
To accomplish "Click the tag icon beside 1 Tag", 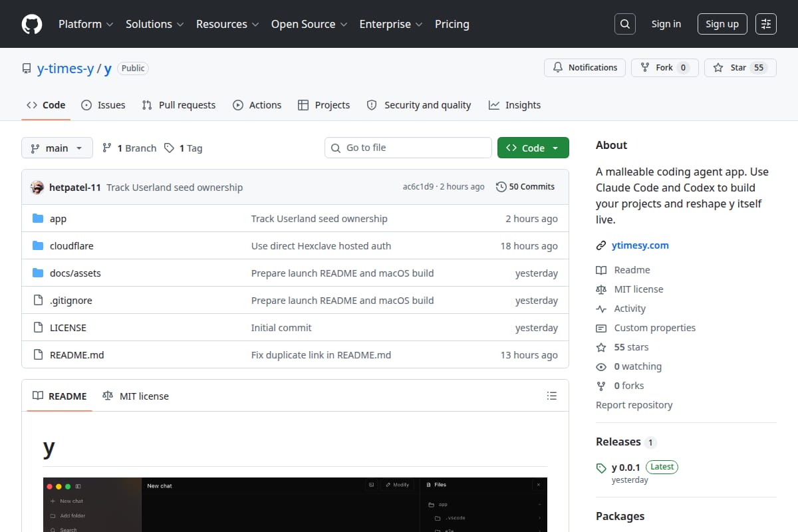I will coord(170,148).
